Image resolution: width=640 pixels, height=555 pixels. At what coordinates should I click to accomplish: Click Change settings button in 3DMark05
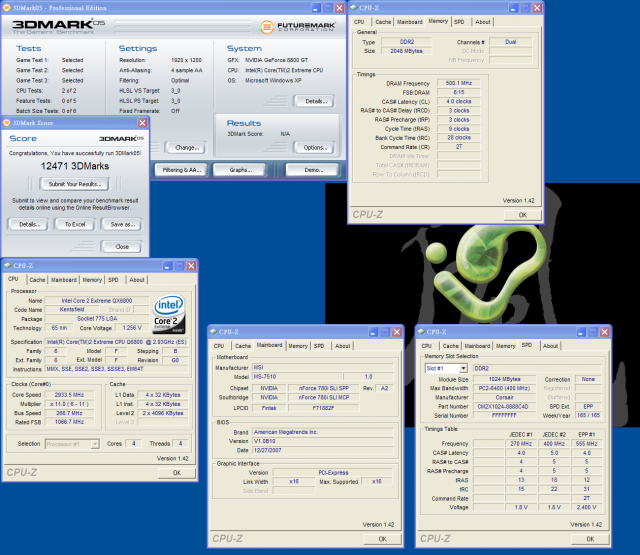pos(187,148)
